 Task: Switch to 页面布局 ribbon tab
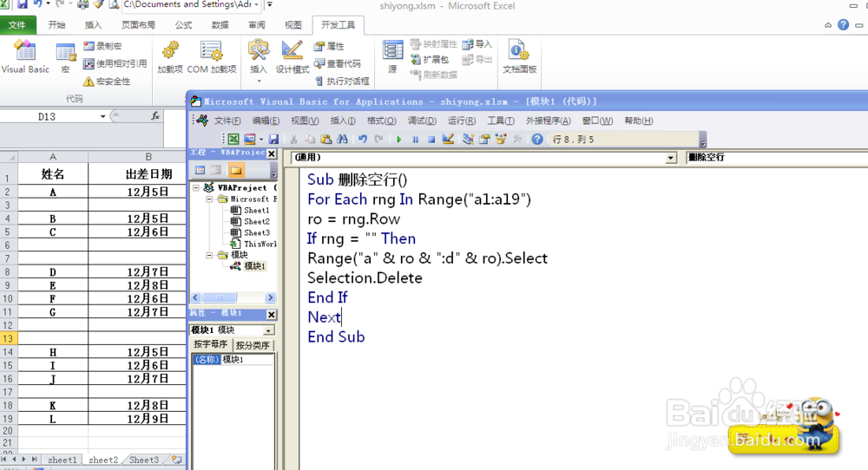(138, 25)
